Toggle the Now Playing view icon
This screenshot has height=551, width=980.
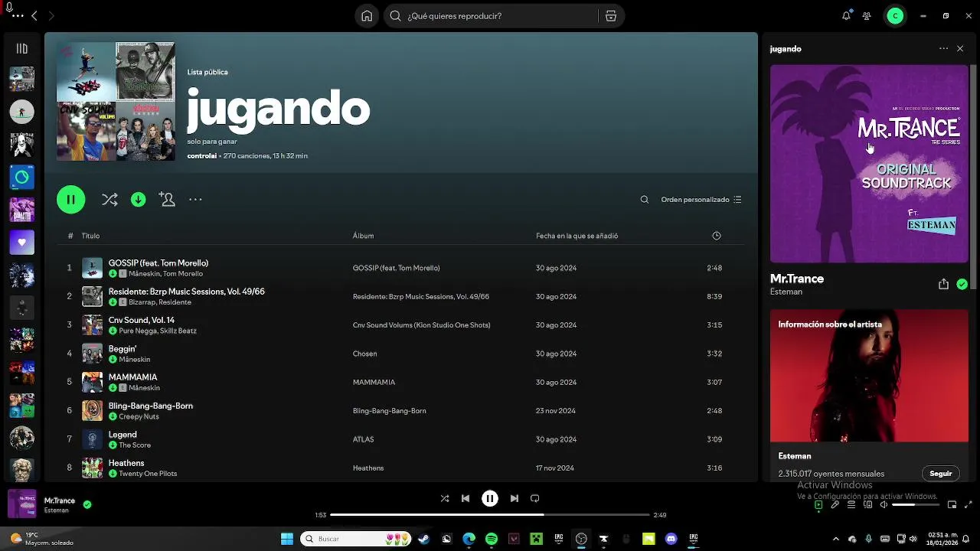818,505
